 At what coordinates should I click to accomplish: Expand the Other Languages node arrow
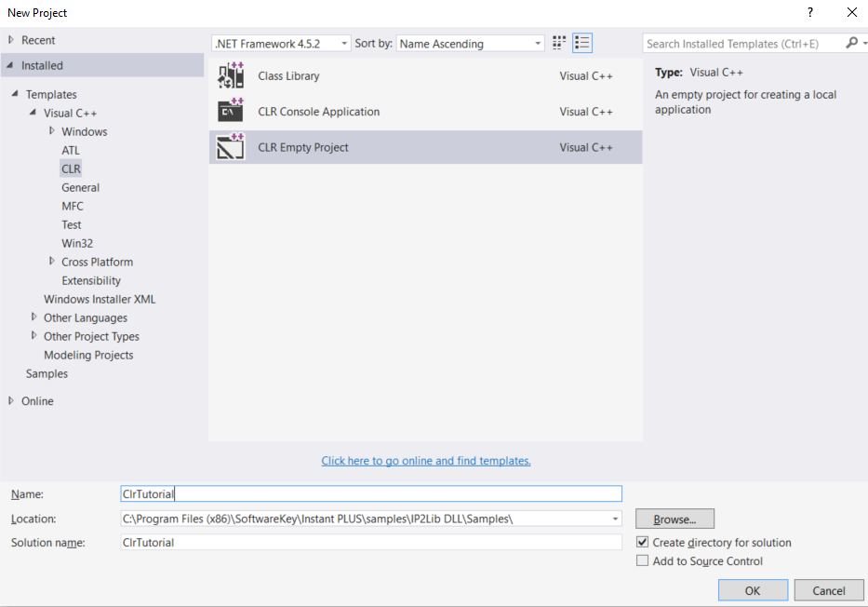click(34, 317)
